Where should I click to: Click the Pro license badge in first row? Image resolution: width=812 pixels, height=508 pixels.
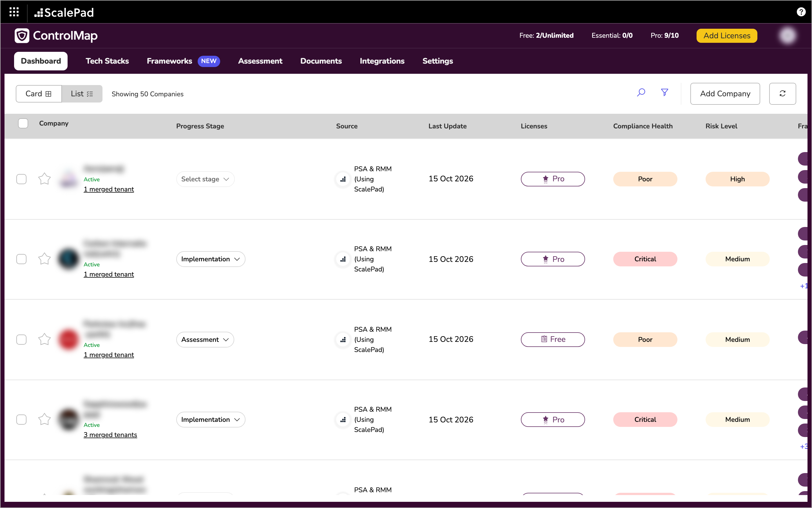[553, 179]
